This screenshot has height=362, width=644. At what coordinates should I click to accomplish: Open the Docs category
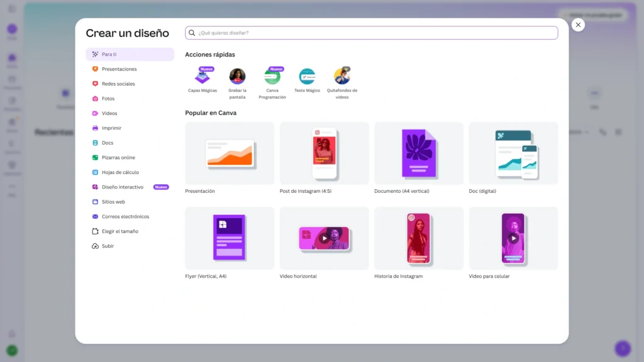click(130, 143)
